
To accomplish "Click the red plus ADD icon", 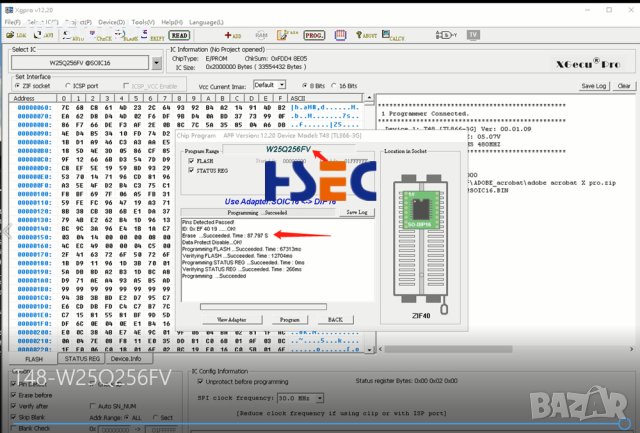I will 233,36.
